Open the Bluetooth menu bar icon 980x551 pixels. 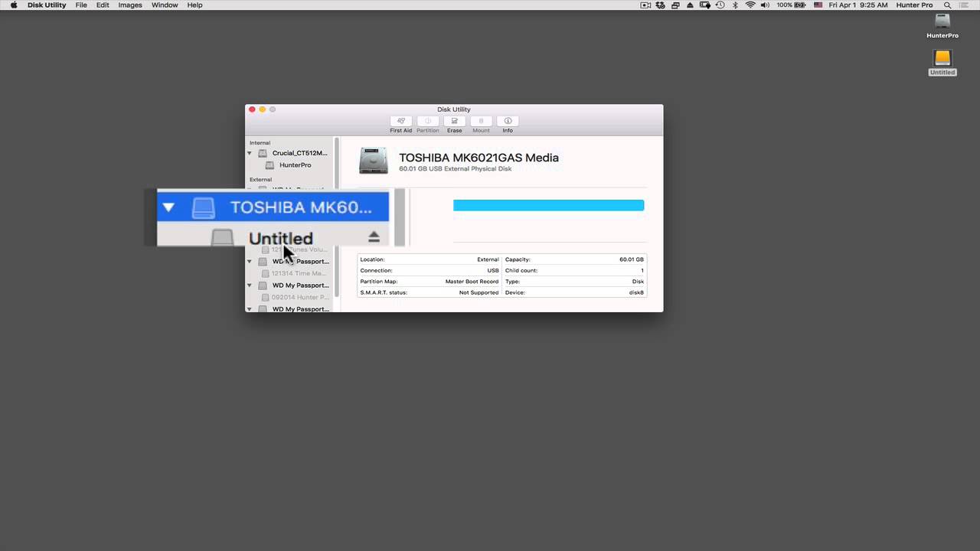point(735,5)
